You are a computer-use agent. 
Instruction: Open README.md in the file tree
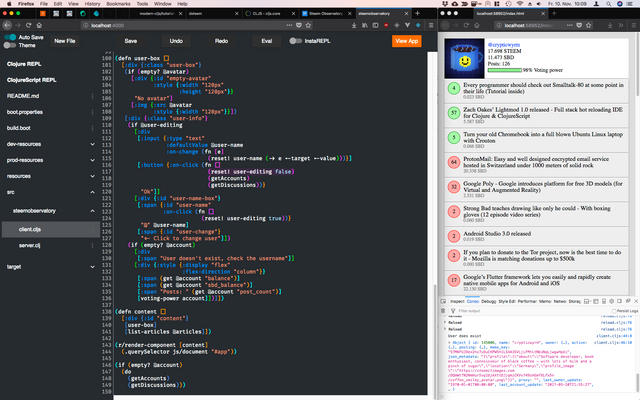tap(23, 96)
